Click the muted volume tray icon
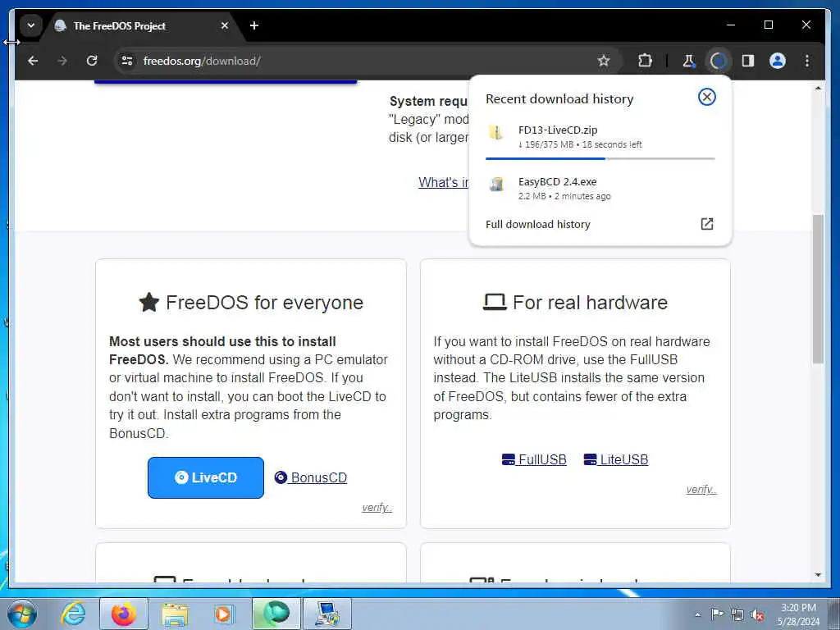Screen dimensions: 840x630 click(x=757, y=614)
